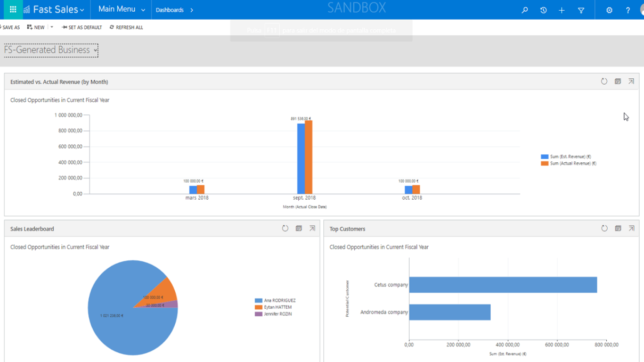This screenshot has width=644, height=362.
Task: Expand the Fast Sales app dropdown
Action: [82, 10]
